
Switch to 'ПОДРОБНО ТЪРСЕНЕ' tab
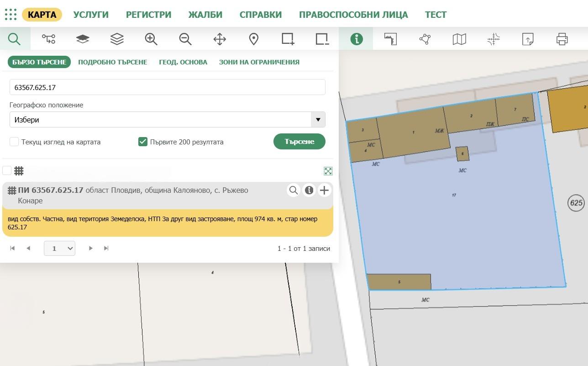click(112, 62)
